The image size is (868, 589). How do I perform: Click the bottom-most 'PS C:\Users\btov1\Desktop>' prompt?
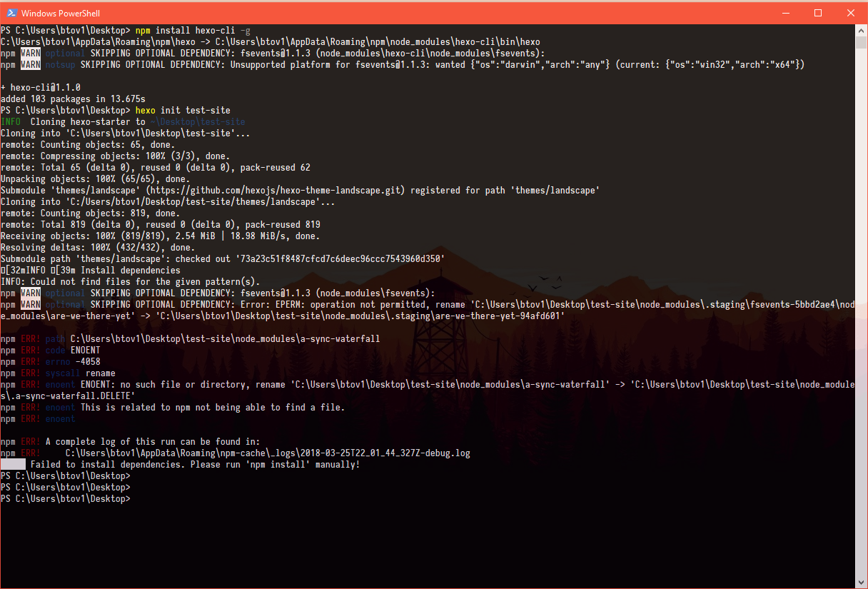(x=66, y=499)
